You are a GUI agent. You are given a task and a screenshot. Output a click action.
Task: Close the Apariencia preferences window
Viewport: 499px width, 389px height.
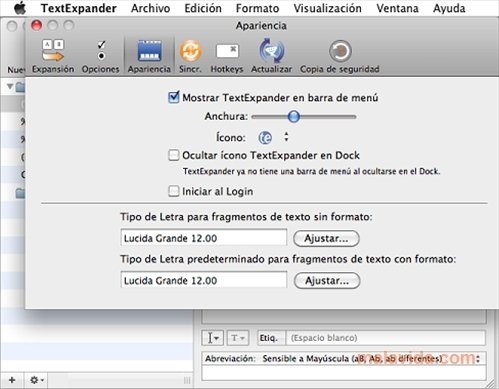[36, 26]
